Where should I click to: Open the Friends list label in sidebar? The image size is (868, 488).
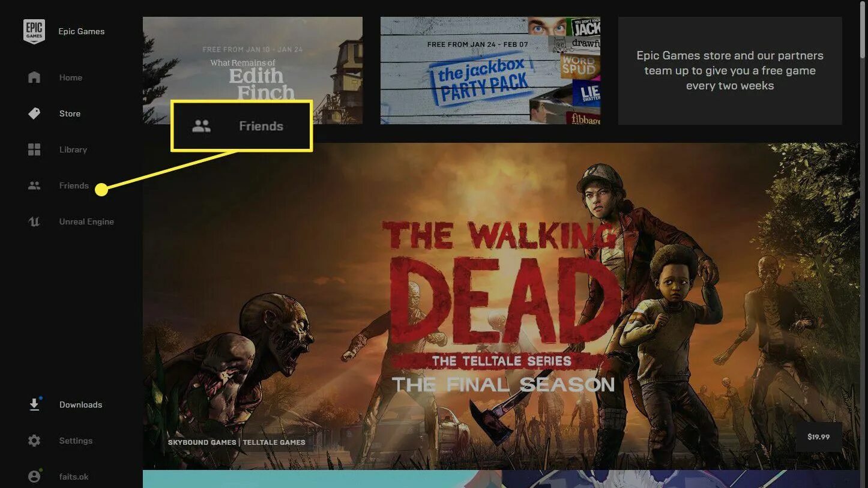pyautogui.click(x=74, y=185)
